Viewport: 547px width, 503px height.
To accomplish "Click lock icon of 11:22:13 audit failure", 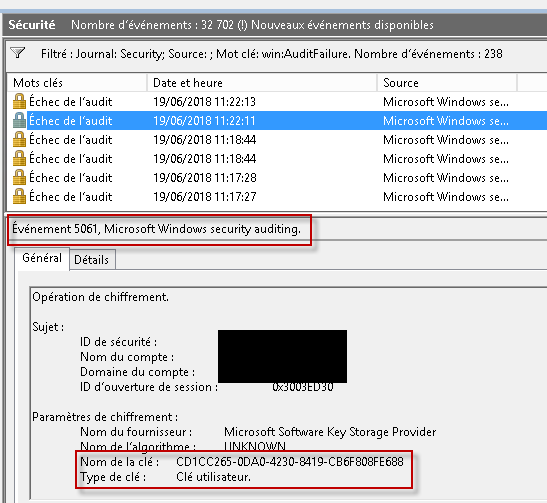I will click(x=19, y=102).
